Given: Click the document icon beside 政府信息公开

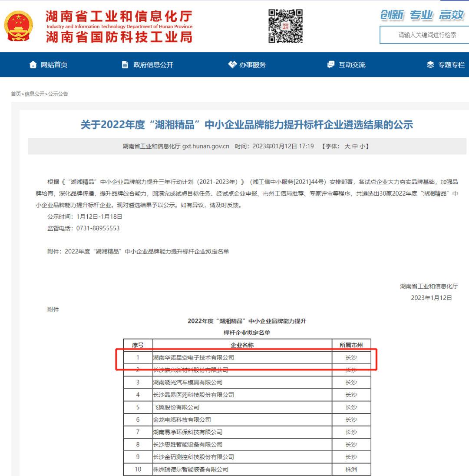Looking at the screenshot, I should tap(125, 65).
